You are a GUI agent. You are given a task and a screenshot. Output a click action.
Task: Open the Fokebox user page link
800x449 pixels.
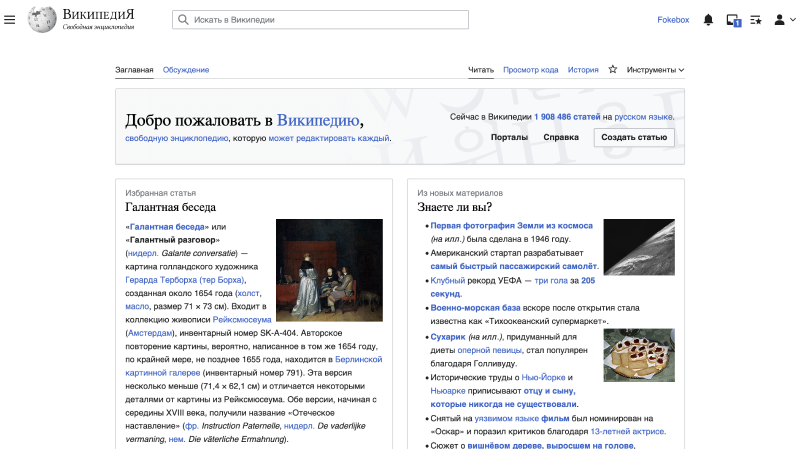click(673, 20)
